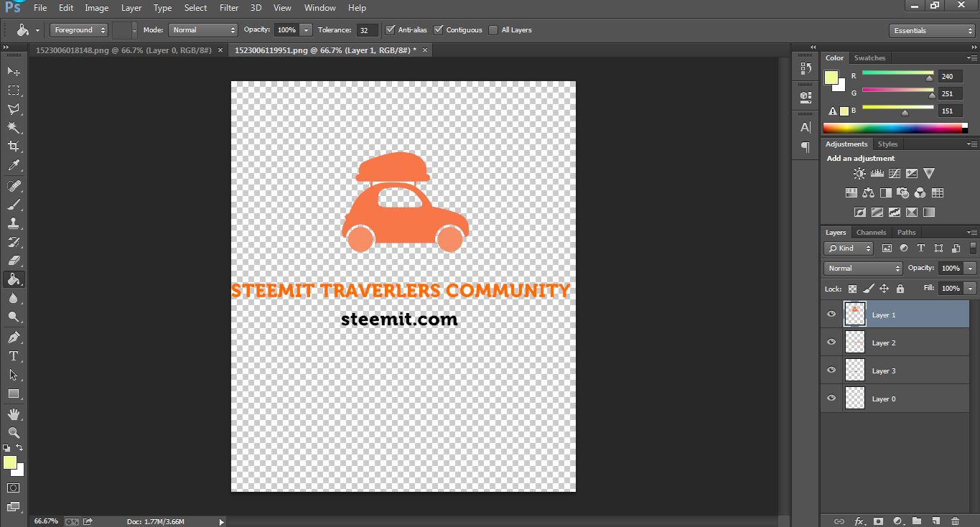Viewport: 980px width, 527px height.
Task: Select the Rectangular Marquee tool
Action: (14, 90)
